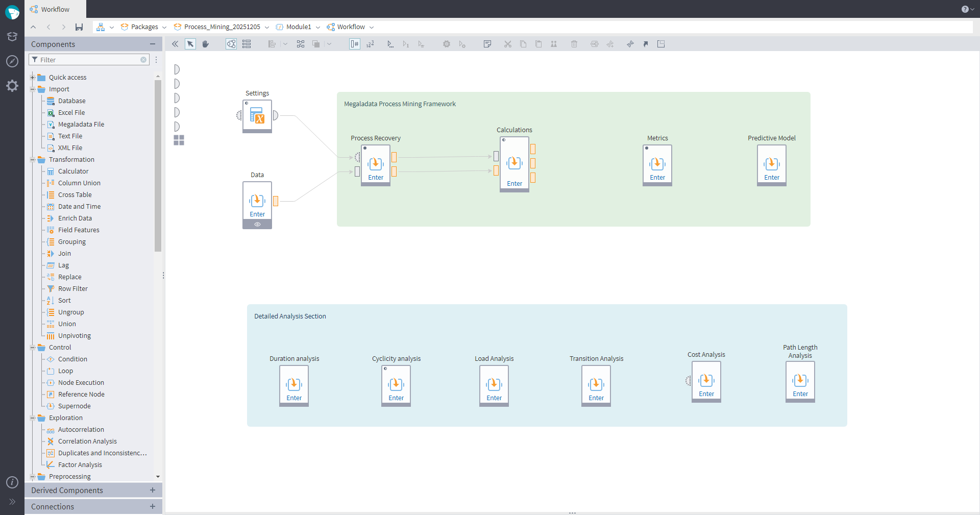Click the auto-layout nodes icon
Image resolution: width=980 pixels, height=515 pixels.
coord(301,44)
